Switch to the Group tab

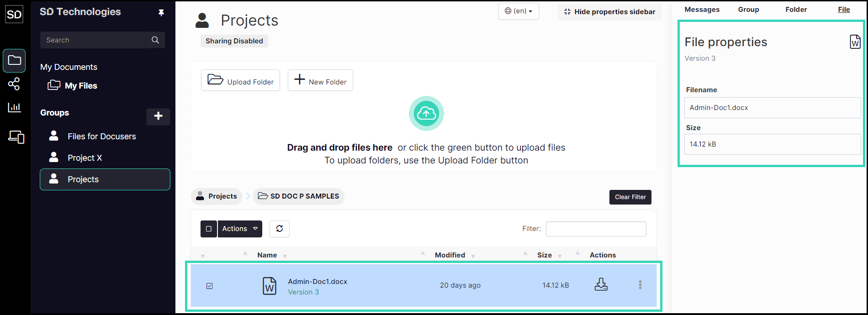pyautogui.click(x=749, y=10)
